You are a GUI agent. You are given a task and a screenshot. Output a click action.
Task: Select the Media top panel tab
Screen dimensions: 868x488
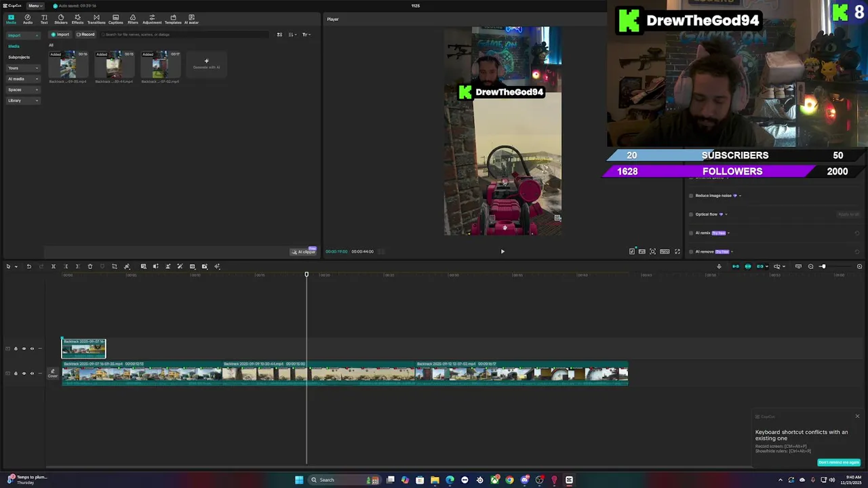11,19
